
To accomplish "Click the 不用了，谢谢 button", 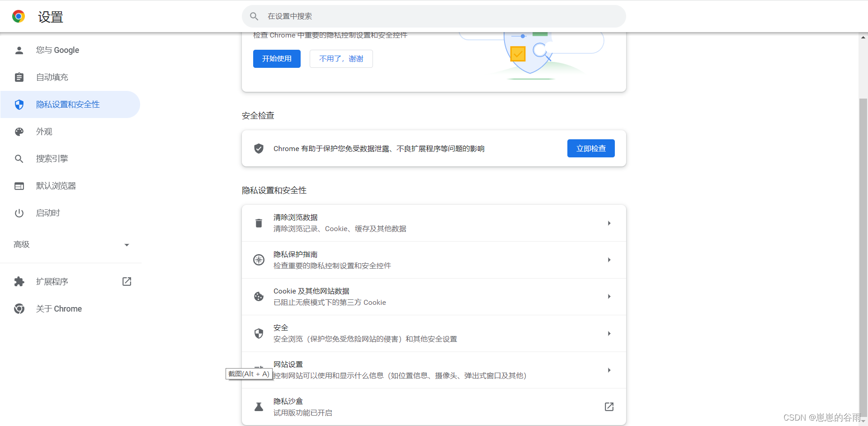I will 341,59.
